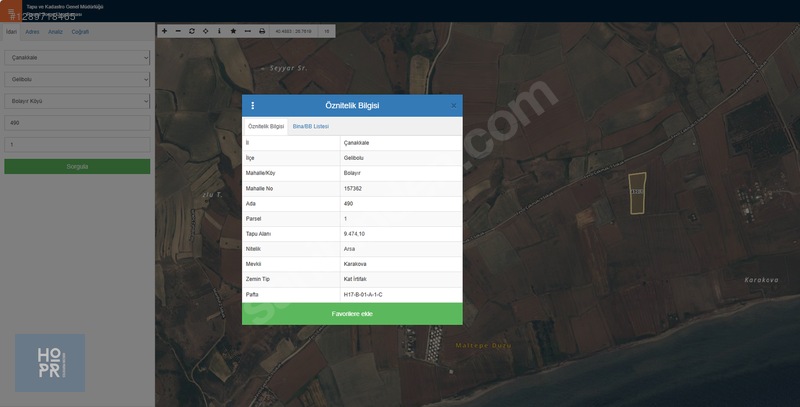Screen dimensions: 800x407
Task: Zoom in with the plus map tool
Action: [164, 31]
